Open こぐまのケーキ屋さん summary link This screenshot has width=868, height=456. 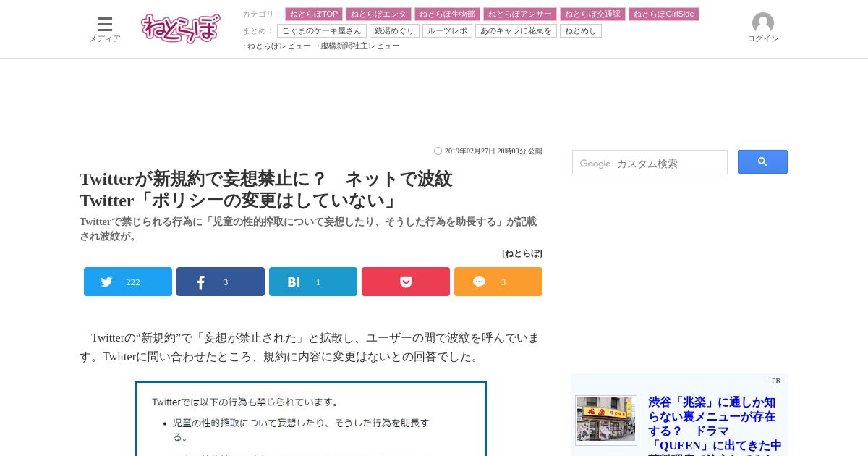click(322, 30)
